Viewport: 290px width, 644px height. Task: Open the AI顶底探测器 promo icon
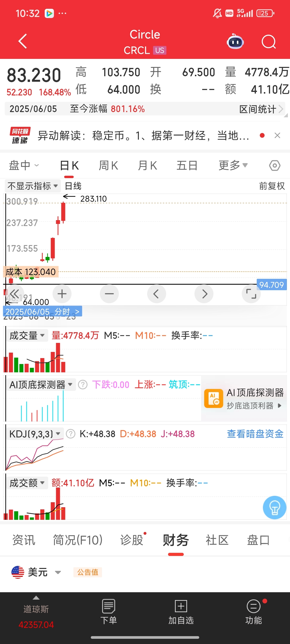point(213,398)
